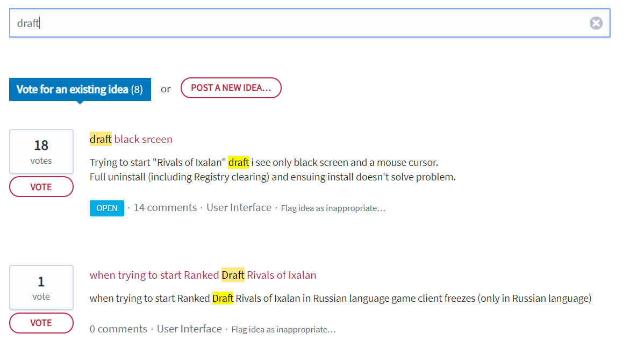Click the "or" text beside the post button
644x348 pixels.
pyautogui.click(x=166, y=89)
